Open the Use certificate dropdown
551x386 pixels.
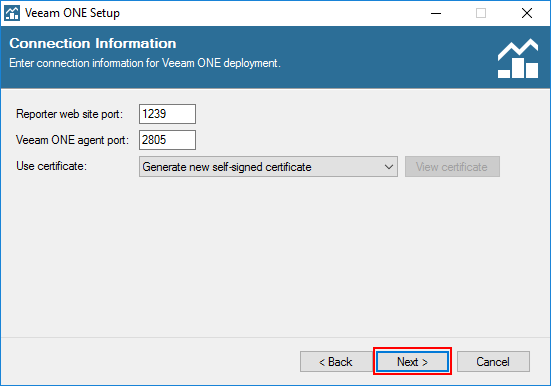[x=268, y=167]
